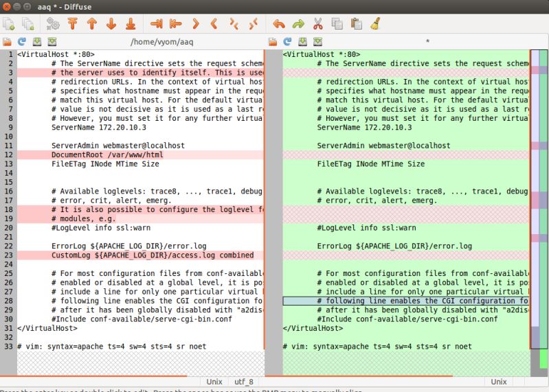Viewport: 549px width, 392px height.
Task: Close the Diffuse window
Action: [7, 7]
